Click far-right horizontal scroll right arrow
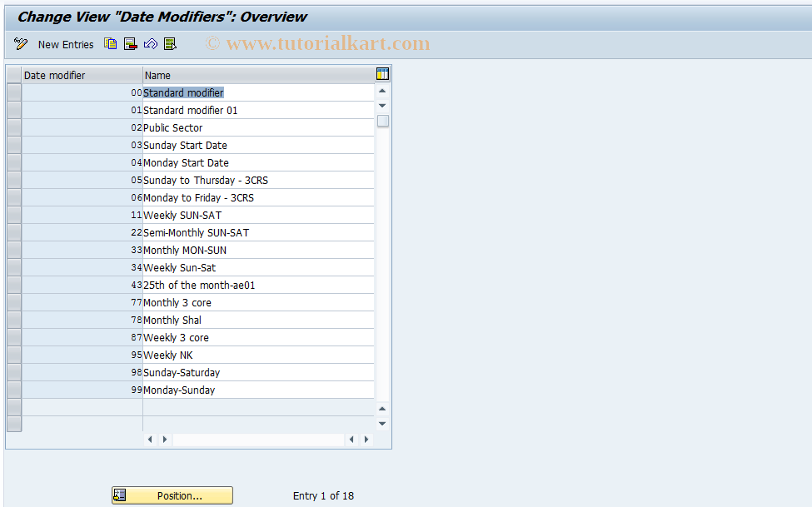Screen dimensions: 812x507 (366, 440)
